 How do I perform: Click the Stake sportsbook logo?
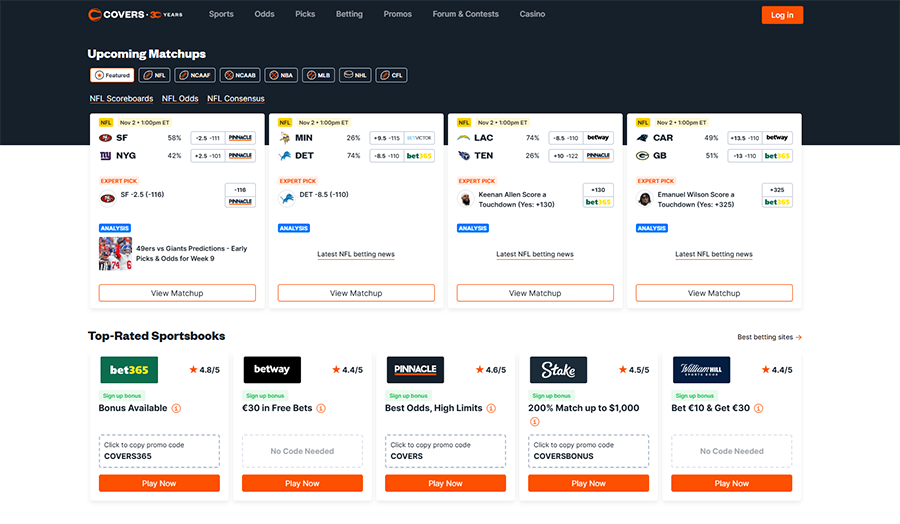coord(558,370)
